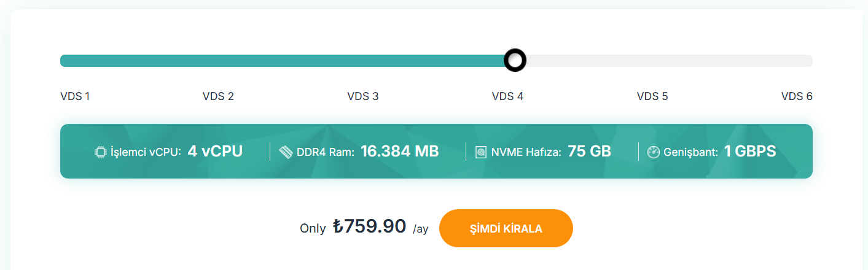Click the slider's round handle knob
868x270 pixels.
click(x=515, y=60)
